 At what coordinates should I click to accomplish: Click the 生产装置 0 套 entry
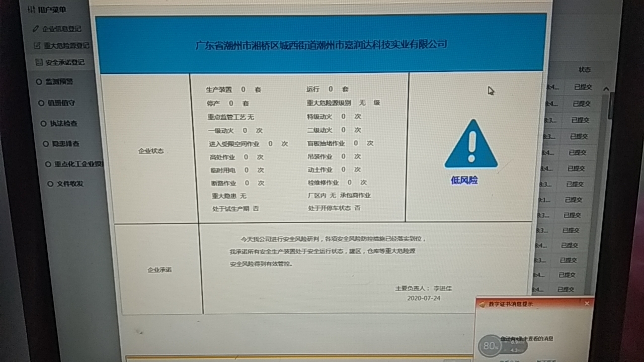pyautogui.click(x=233, y=89)
